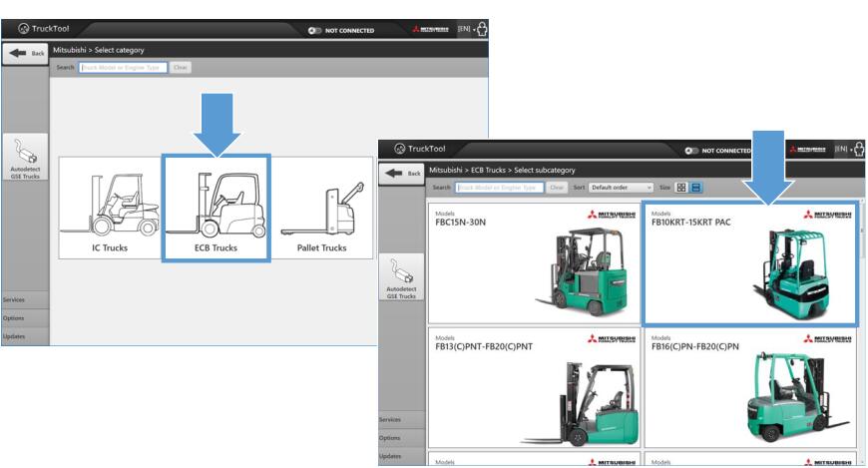This screenshot has height=468, width=868.
Task: Click Autodetect GSE Trucks in the subcategory window
Action: [x=401, y=277]
